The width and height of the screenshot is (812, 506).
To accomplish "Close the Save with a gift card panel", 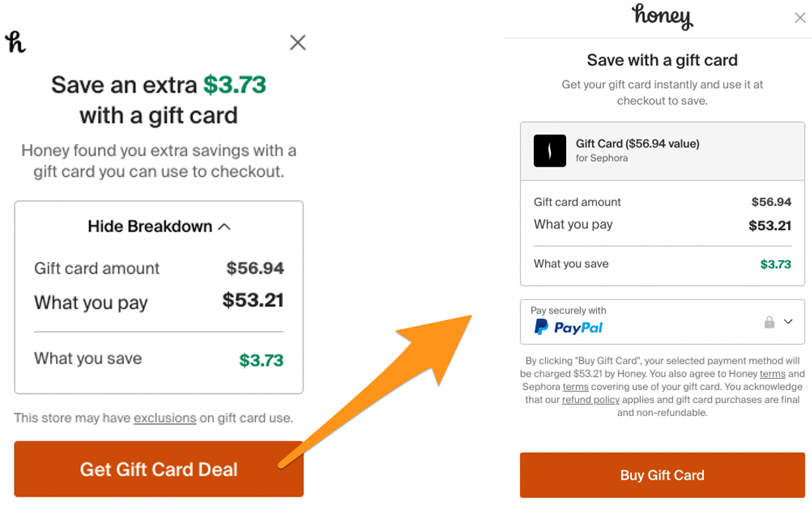I will pyautogui.click(x=800, y=17).
